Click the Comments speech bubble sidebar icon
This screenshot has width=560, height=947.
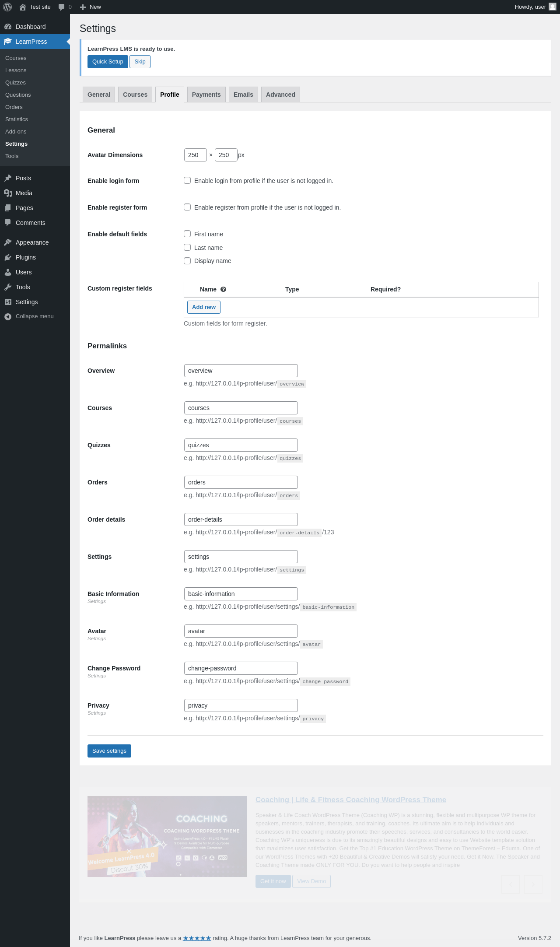pyautogui.click(x=8, y=223)
